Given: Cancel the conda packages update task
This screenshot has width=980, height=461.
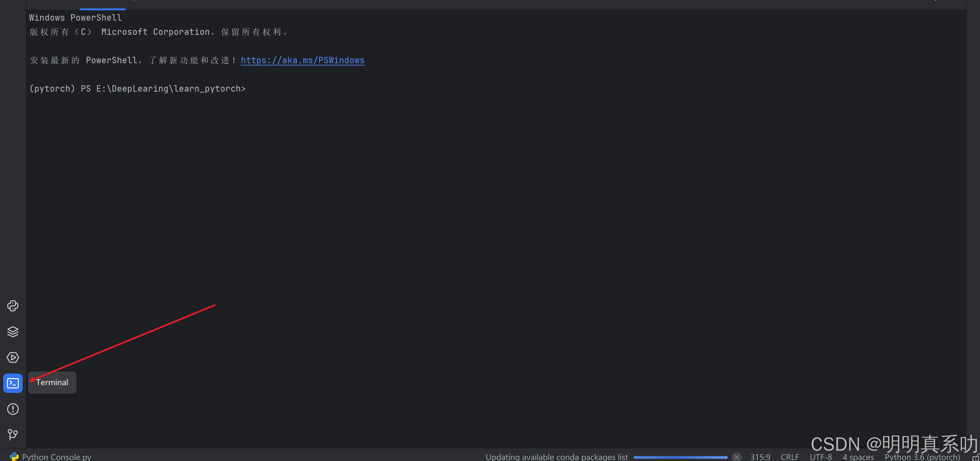Looking at the screenshot, I should pos(737,457).
